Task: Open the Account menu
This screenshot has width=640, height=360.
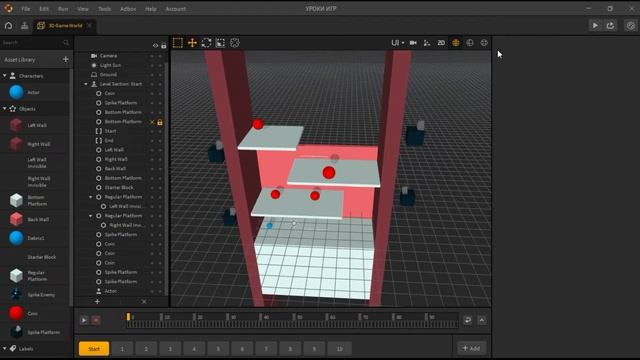Action: tap(176, 9)
